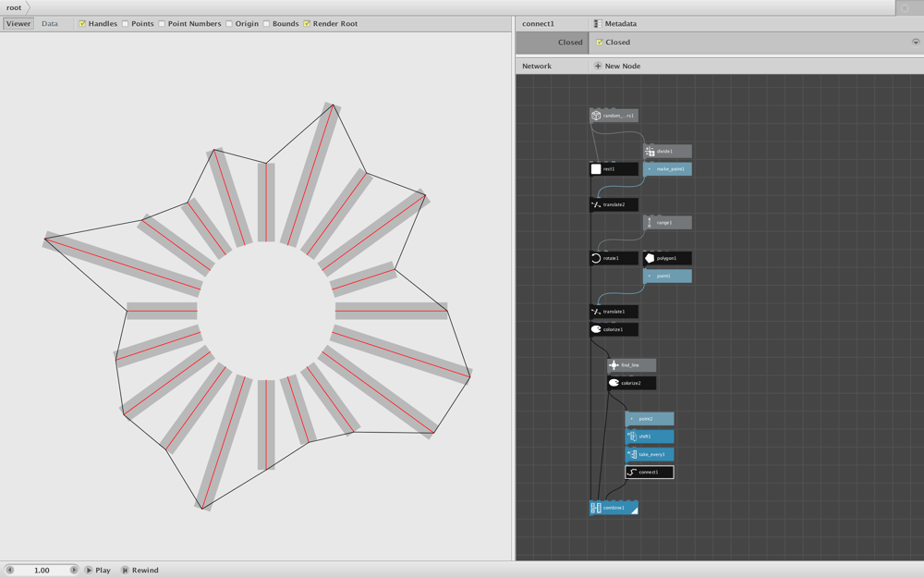Click the root breadcrumb in the address bar
Screen dimensions: 924x578
[x=14, y=7]
